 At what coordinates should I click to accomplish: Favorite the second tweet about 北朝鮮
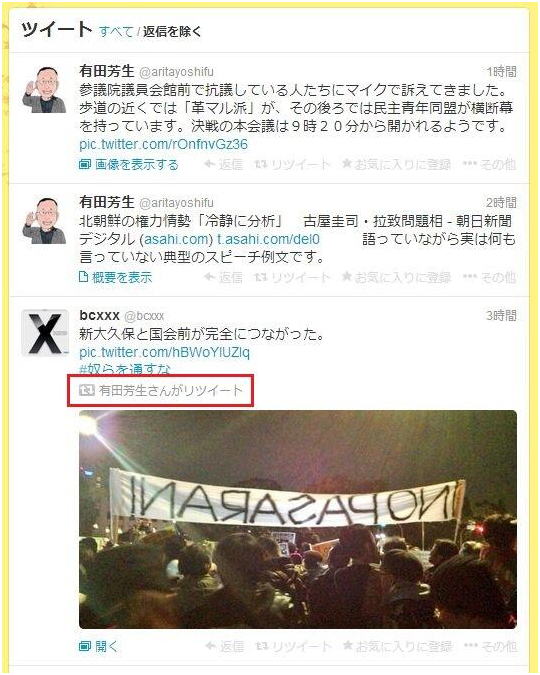click(x=397, y=278)
